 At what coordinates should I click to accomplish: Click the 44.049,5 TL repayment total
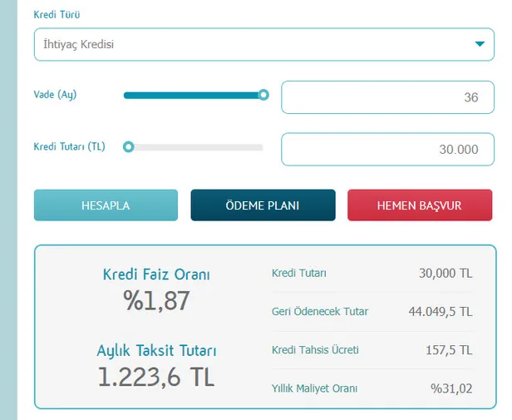coord(440,312)
